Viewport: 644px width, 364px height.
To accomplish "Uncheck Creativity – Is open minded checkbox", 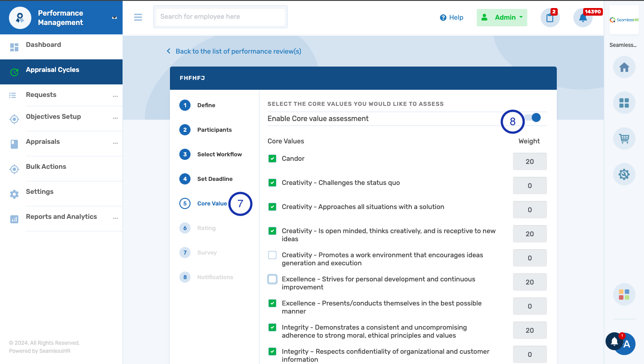I will tap(272, 231).
